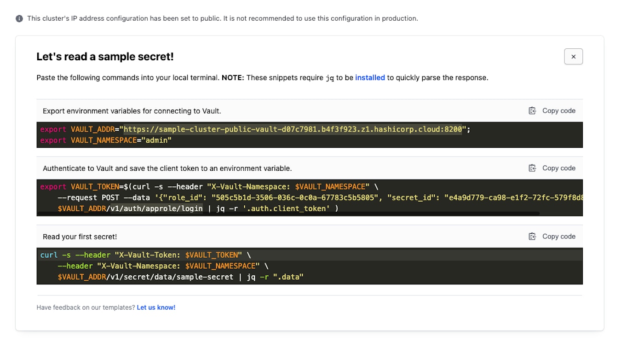Click the inline jq code in the note
This screenshot has height=341, width=644.
tap(330, 78)
